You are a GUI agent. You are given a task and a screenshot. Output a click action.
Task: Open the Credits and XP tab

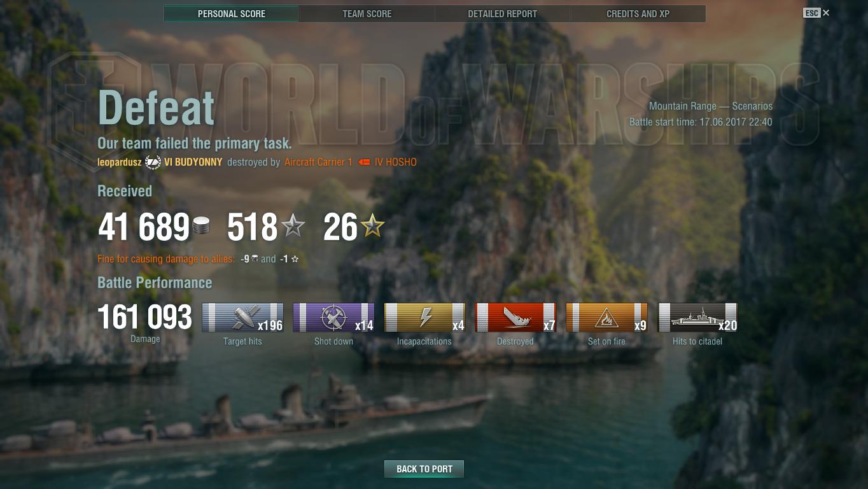pos(638,13)
